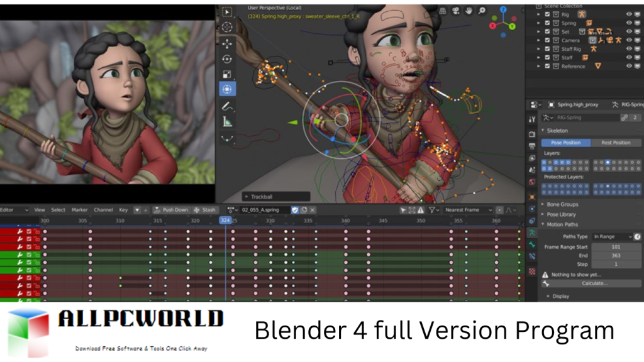Open the orange Object properties tab
Viewport: 644px width, 362px height.
tap(532, 197)
